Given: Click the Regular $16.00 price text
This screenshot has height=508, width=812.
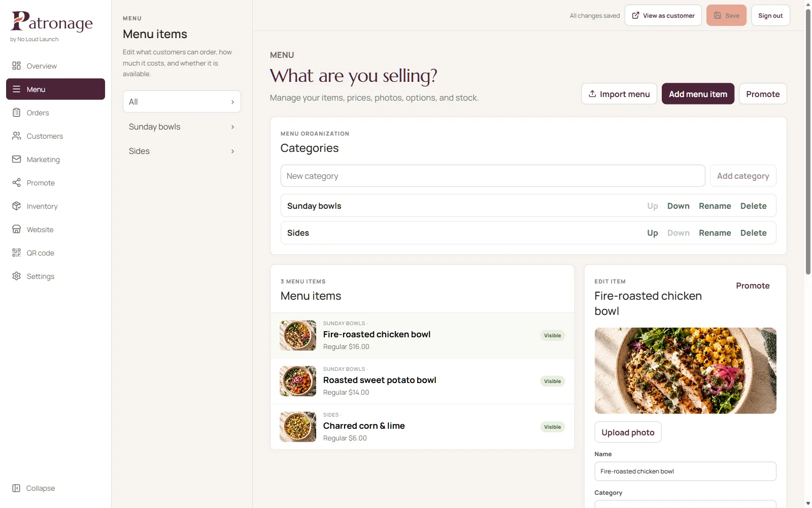Looking at the screenshot, I should (346, 346).
